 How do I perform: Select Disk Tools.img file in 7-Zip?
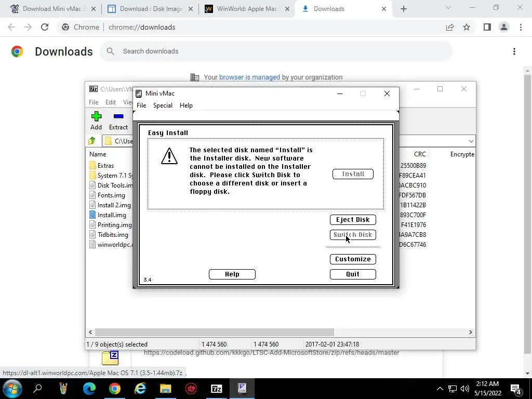click(111, 185)
